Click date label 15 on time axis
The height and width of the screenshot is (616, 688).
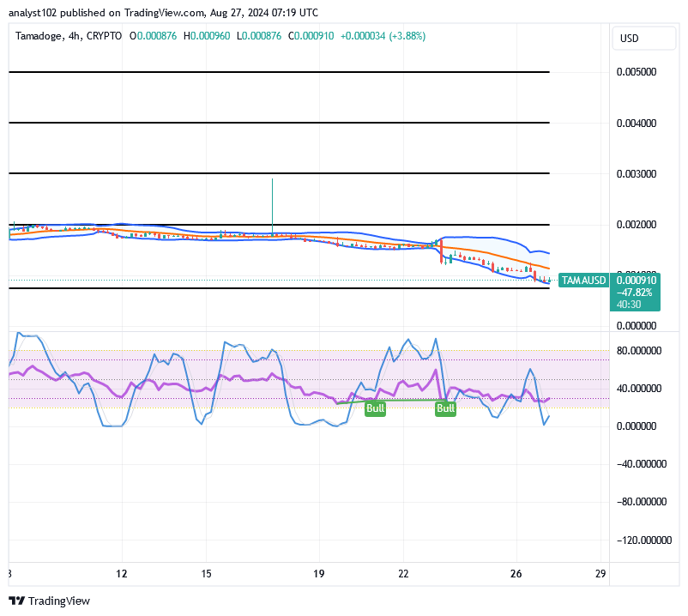coord(206,573)
